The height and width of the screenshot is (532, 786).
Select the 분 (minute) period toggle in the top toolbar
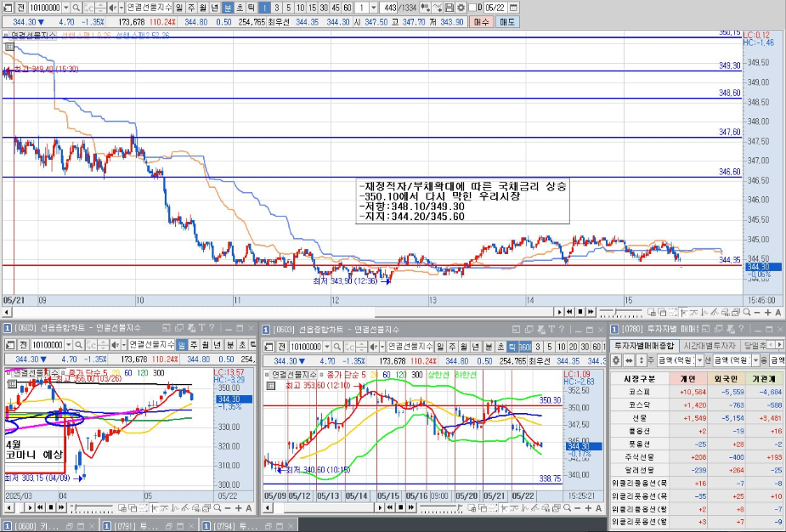click(228, 8)
